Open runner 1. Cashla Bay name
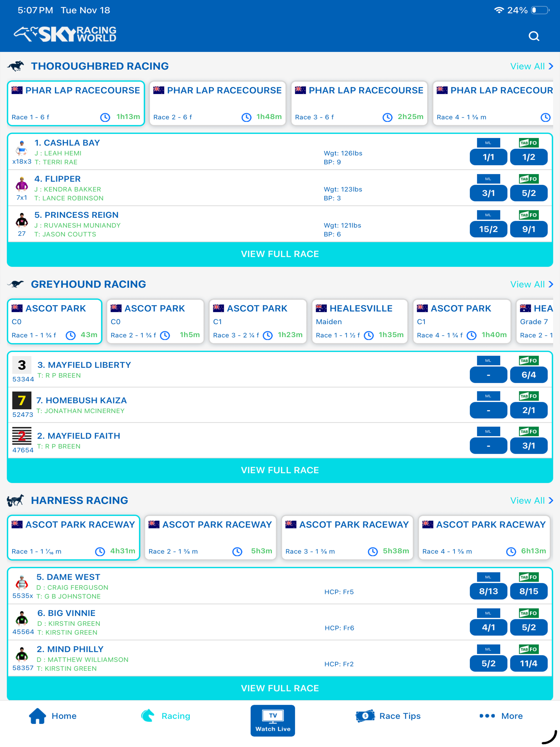The image size is (560, 747). (x=67, y=143)
